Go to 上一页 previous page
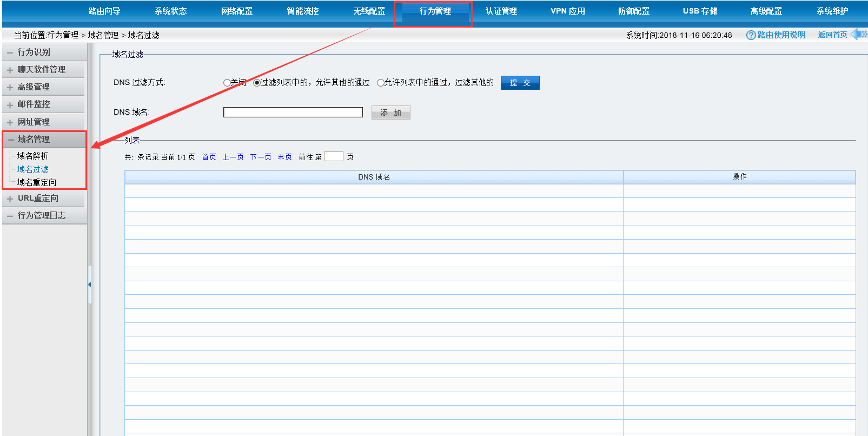The height and width of the screenshot is (436, 868). 233,157
